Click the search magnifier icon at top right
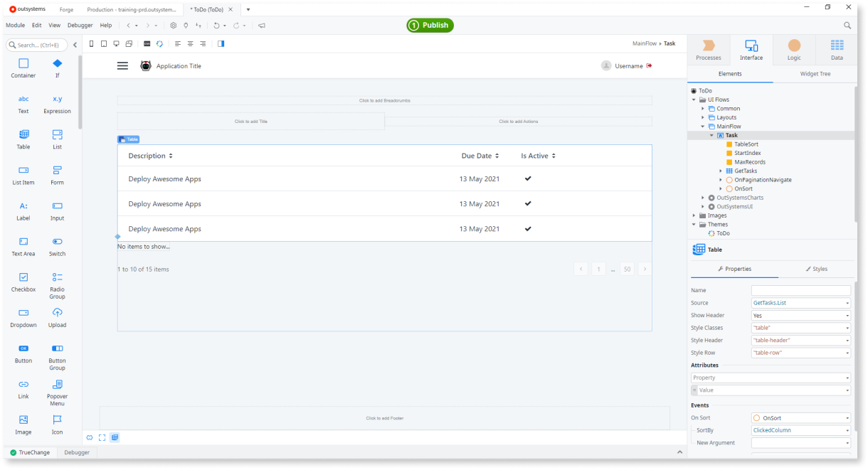Viewport: 868px width, 470px height. coord(847,25)
